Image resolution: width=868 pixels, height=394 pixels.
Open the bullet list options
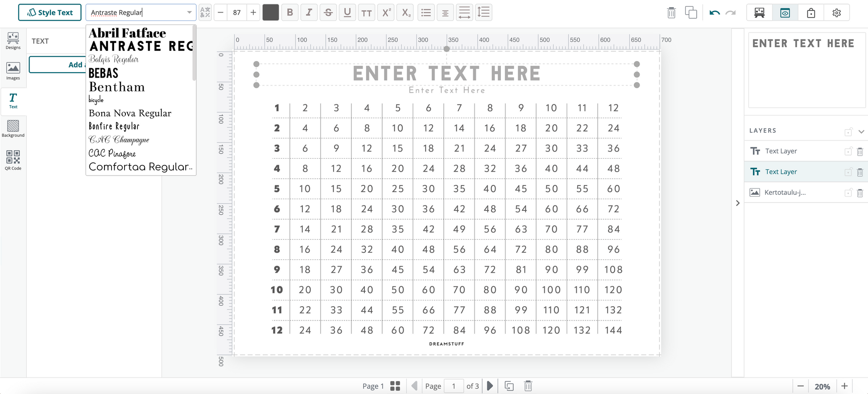426,12
